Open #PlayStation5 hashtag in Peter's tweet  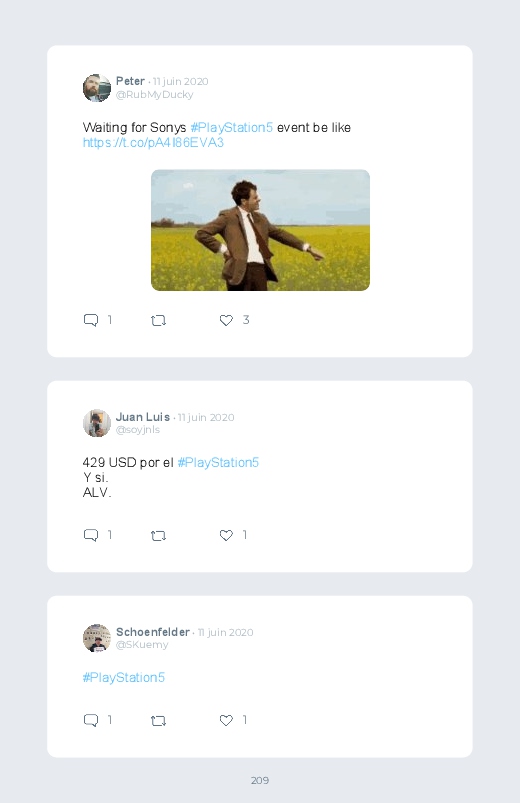tap(232, 128)
